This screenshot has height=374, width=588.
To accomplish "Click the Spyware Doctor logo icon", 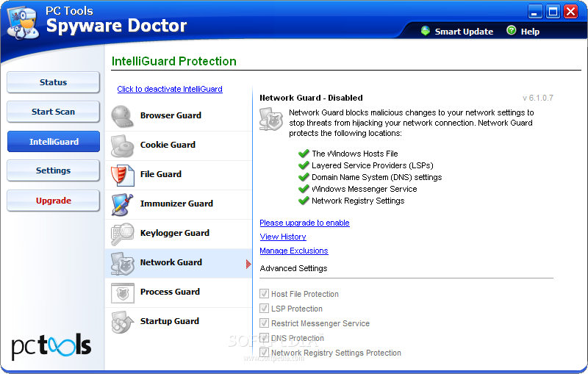I will click(x=24, y=23).
